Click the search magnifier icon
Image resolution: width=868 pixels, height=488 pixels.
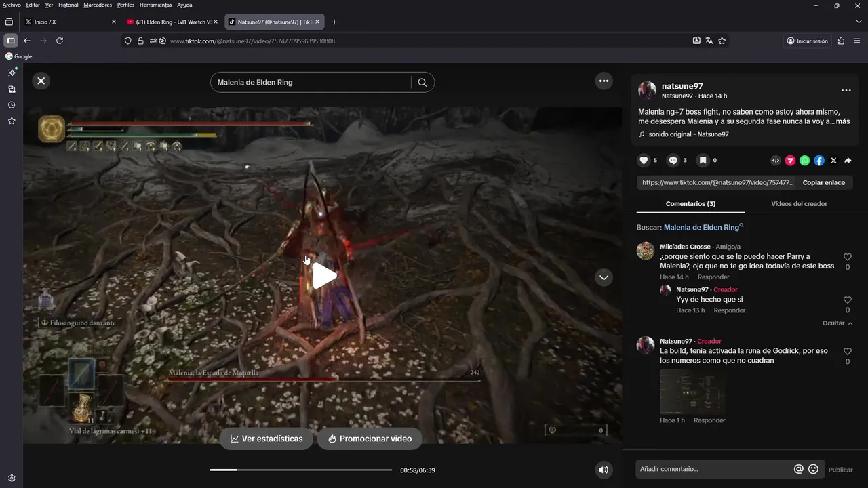422,83
